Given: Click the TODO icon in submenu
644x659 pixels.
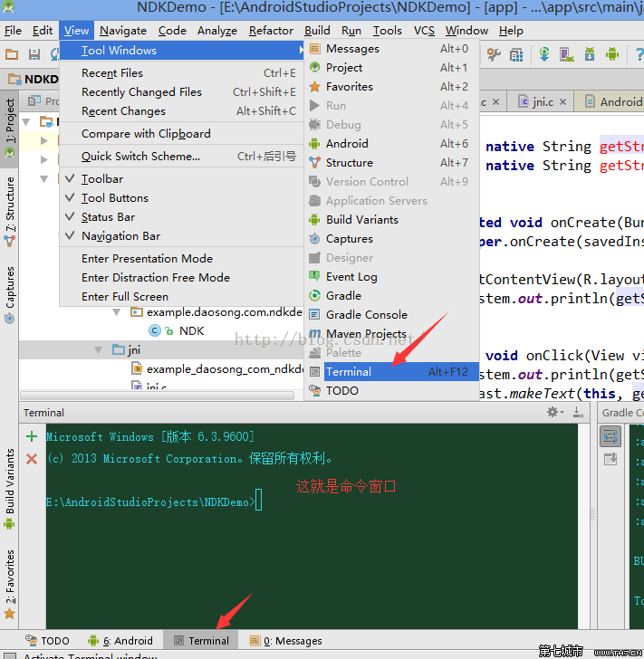Looking at the screenshot, I should (x=314, y=390).
